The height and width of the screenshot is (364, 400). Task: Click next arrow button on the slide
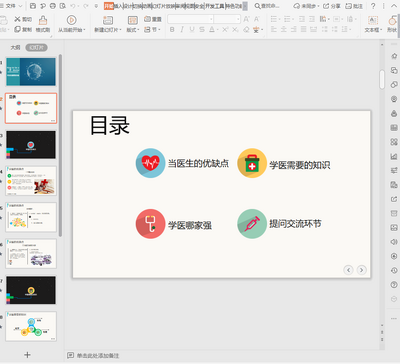tap(361, 270)
